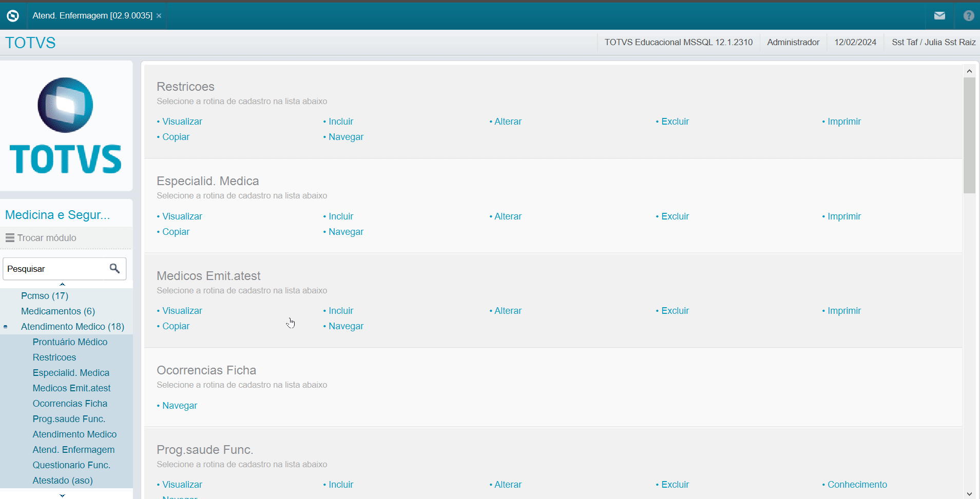Screen dimensions: 980x499
Task: Select the Atend. Enfermagem [02.9.0035] tab
Action: pos(92,16)
